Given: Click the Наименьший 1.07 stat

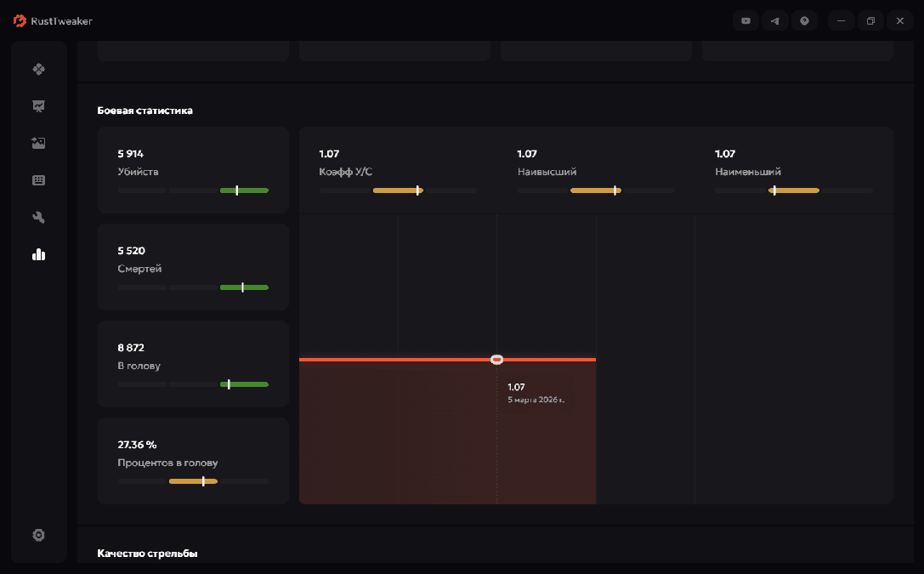Looking at the screenshot, I should click(x=748, y=162).
